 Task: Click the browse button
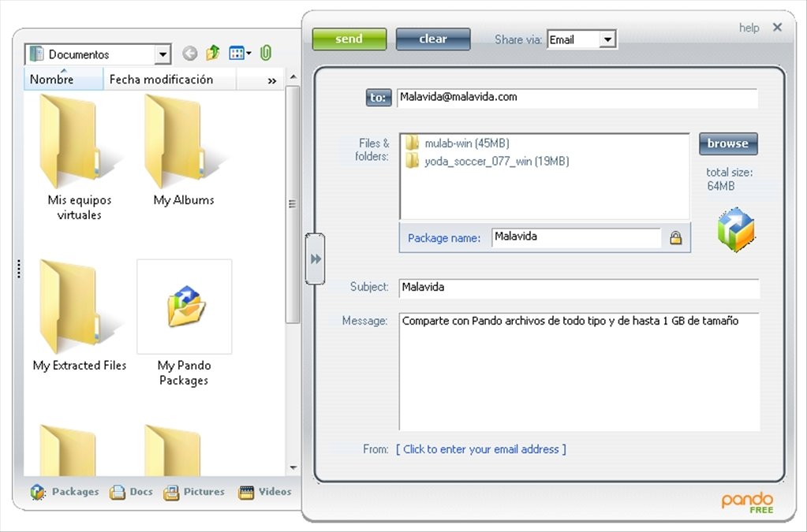[728, 143]
